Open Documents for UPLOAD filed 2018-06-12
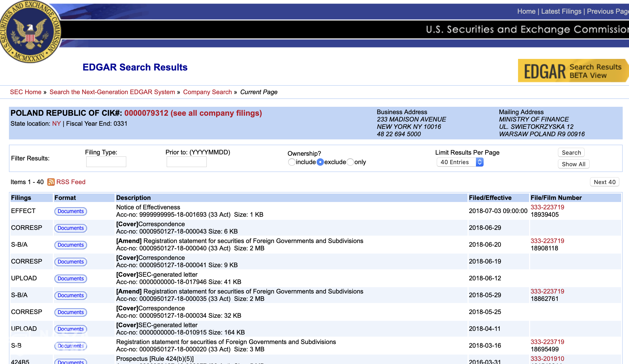The width and height of the screenshot is (629, 364). click(71, 279)
